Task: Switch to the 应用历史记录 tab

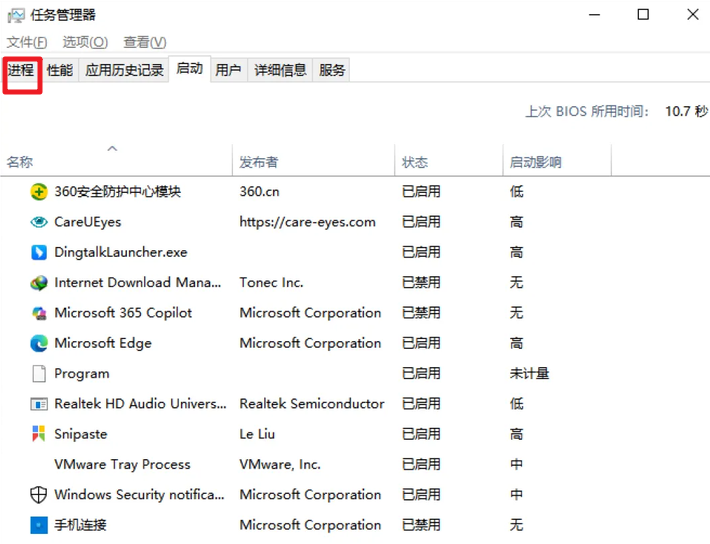Action: click(125, 70)
